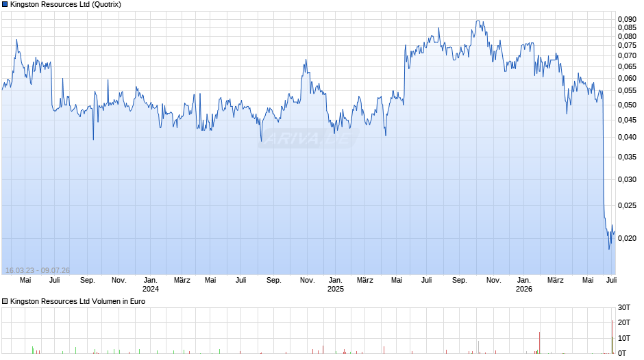Click the 'Jan. 2024' time axis label
The image size is (644, 360).
pyautogui.click(x=150, y=285)
